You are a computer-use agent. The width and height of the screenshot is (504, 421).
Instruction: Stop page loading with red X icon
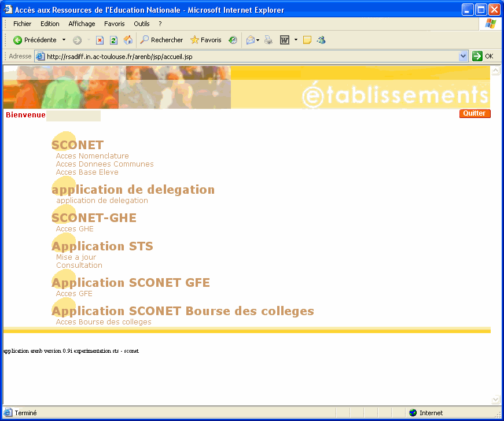[x=100, y=40]
